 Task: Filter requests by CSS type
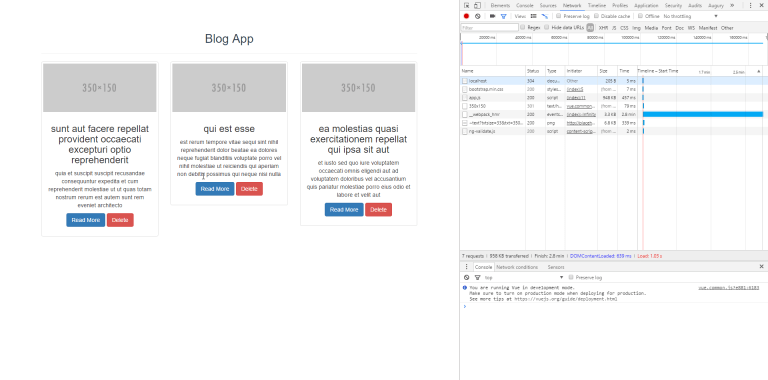624,28
